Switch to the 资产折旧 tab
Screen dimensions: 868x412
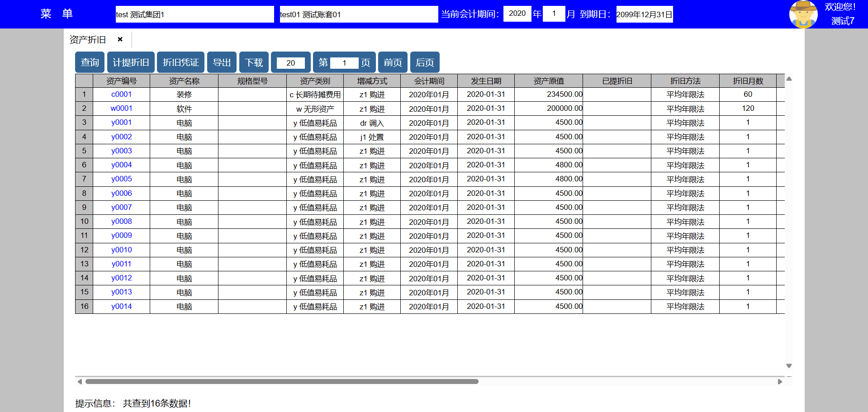coord(88,40)
